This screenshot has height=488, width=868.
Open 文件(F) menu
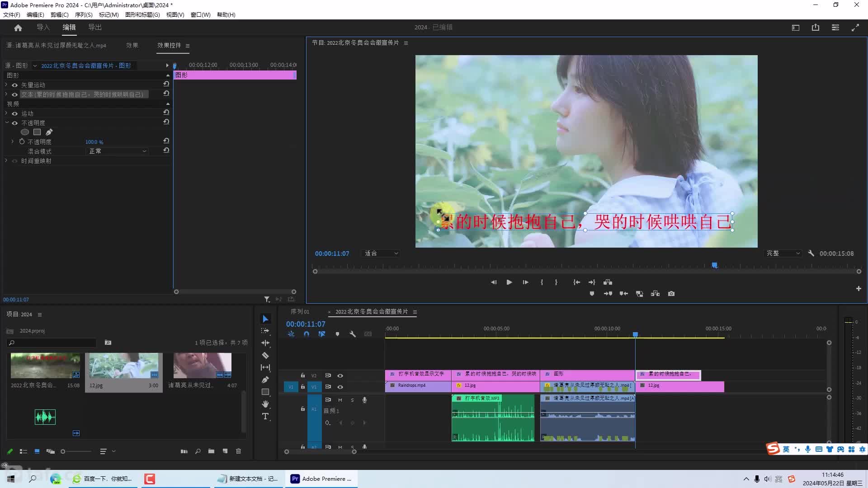(x=12, y=14)
